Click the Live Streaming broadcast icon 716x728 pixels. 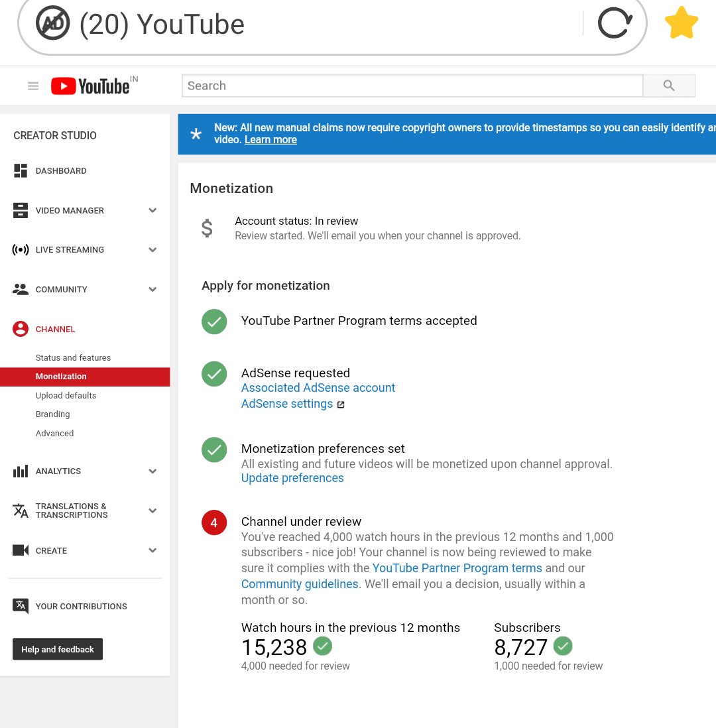[21, 250]
